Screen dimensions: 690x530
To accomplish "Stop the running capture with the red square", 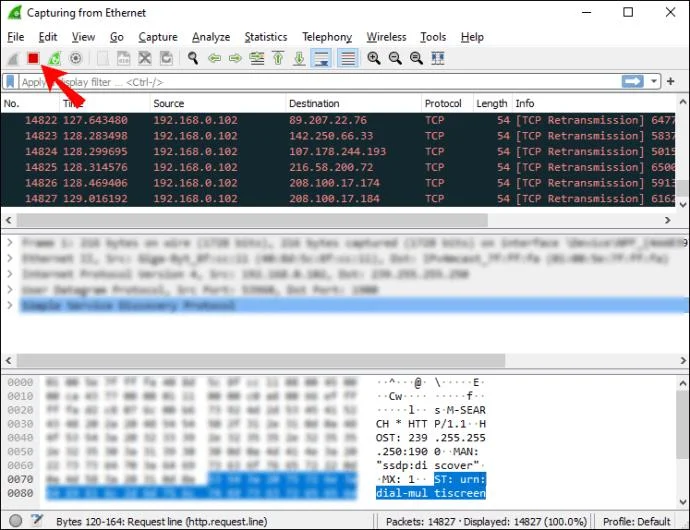I will 33,58.
